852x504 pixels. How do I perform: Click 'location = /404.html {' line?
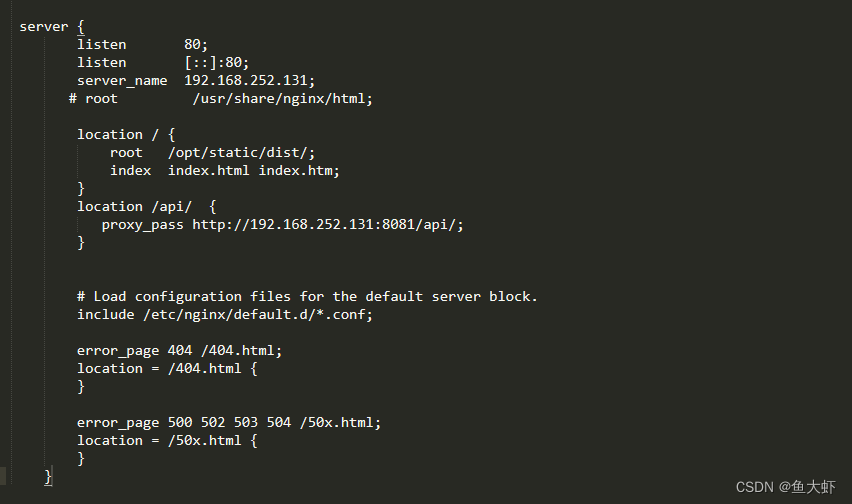[167, 369]
